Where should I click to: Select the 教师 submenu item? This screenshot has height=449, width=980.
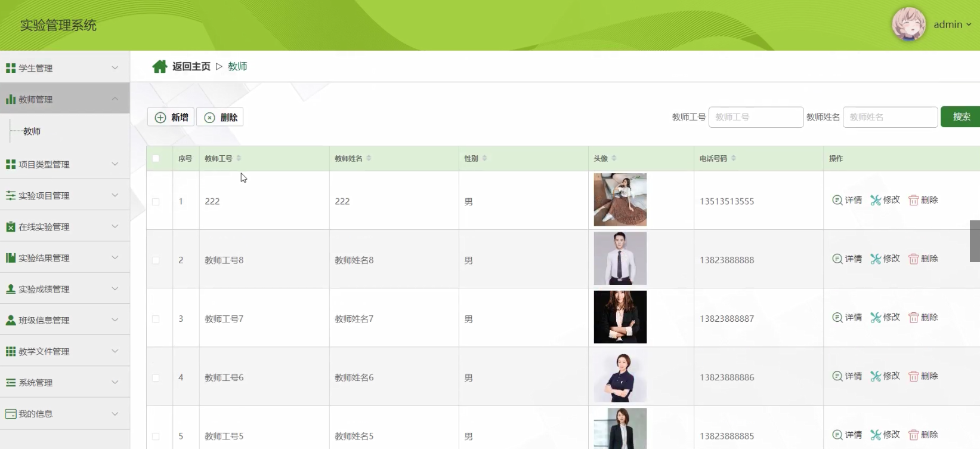point(32,131)
